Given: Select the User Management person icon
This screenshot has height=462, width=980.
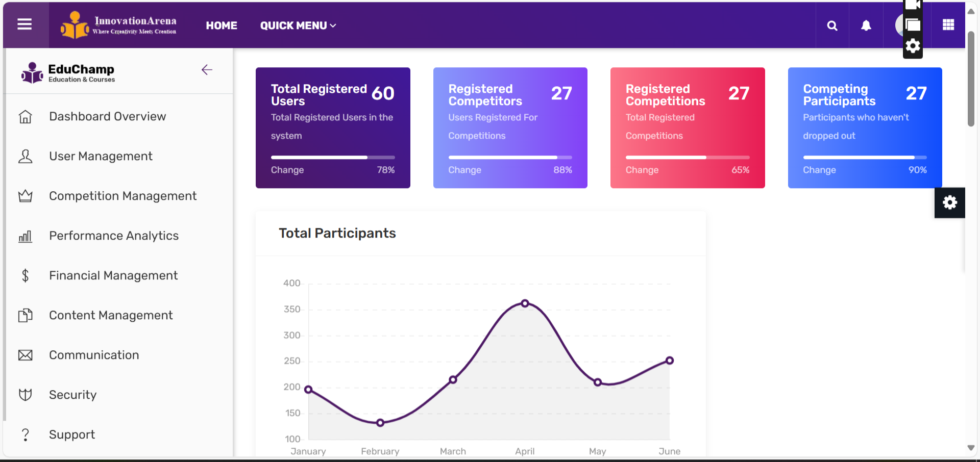Looking at the screenshot, I should point(26,156).
